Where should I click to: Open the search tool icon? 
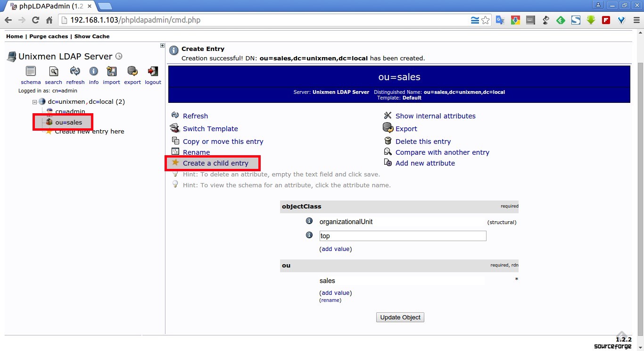click(54, 71)
